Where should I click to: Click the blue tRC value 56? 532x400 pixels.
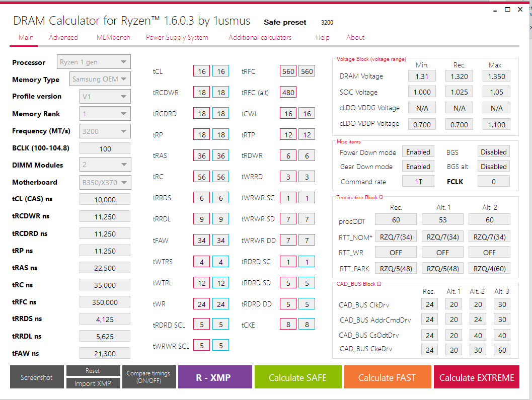pos(221,177)
